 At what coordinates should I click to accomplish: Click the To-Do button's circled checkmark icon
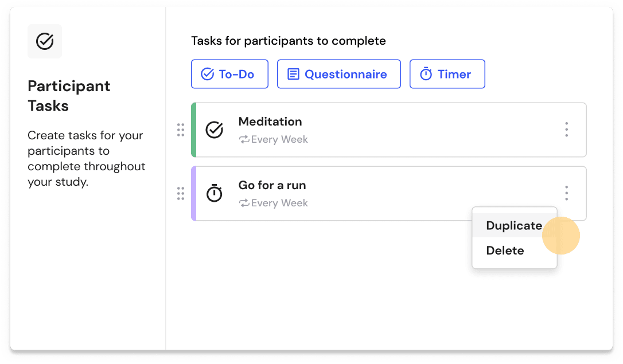[207, 73]
